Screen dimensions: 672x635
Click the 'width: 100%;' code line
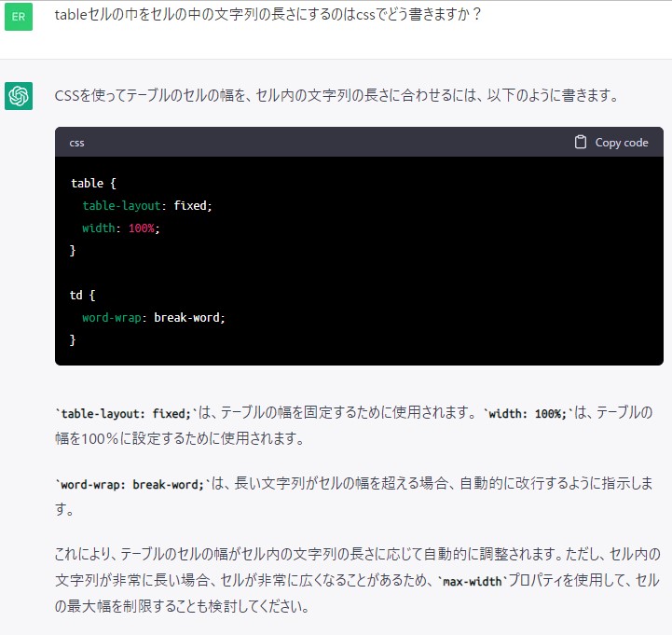(121, 228)
